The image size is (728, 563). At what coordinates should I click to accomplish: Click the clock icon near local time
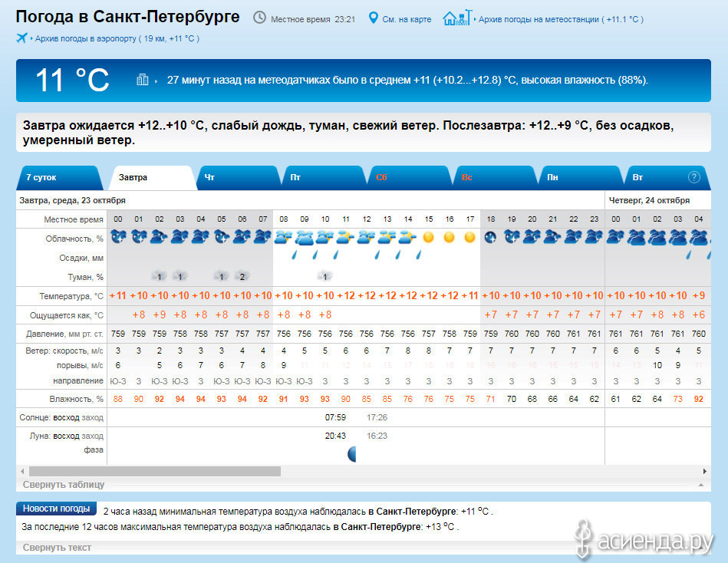[x=259, y=18]
